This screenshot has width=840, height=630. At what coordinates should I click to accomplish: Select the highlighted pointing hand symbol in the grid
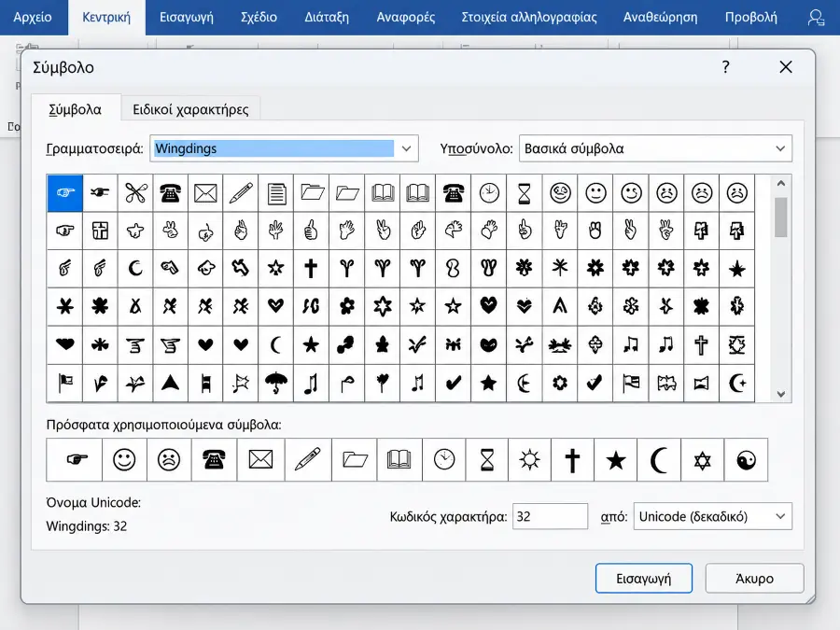[64, 193]
